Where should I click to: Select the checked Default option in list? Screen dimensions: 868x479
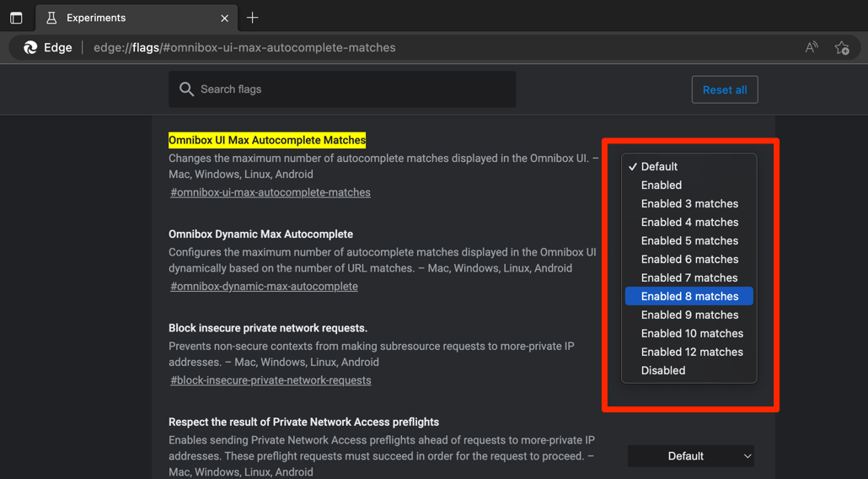[x=659, y=167]
